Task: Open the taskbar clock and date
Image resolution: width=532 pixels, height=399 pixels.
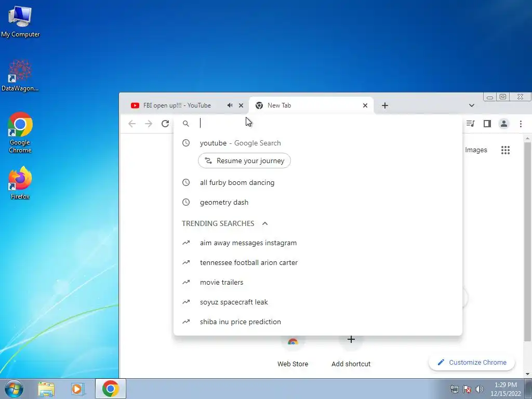Action: [x=506, y=389]
